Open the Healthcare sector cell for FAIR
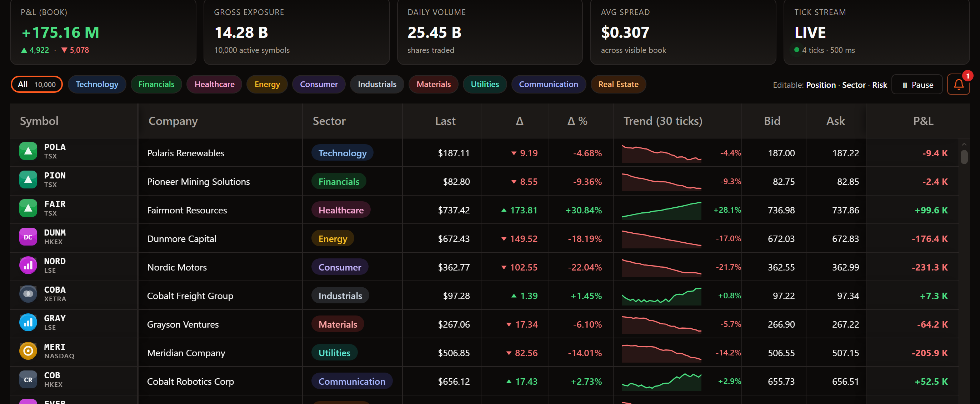980x404 pixels. (341, 210)
